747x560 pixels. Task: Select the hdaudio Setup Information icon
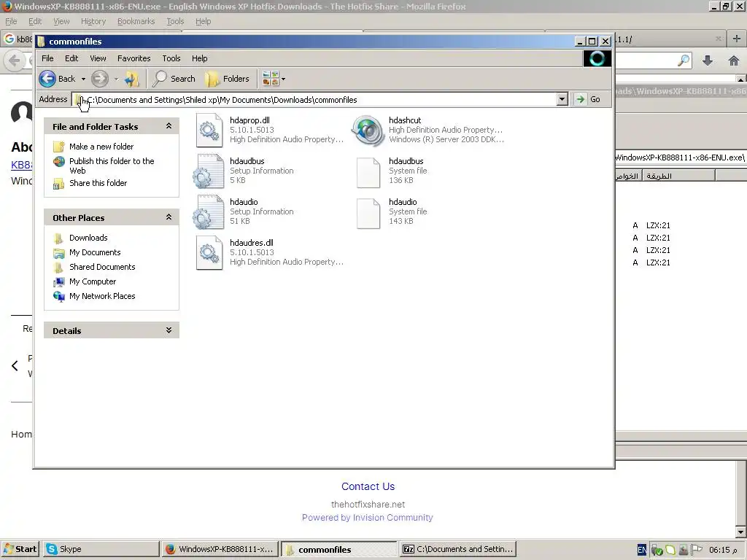coord(208,212)
